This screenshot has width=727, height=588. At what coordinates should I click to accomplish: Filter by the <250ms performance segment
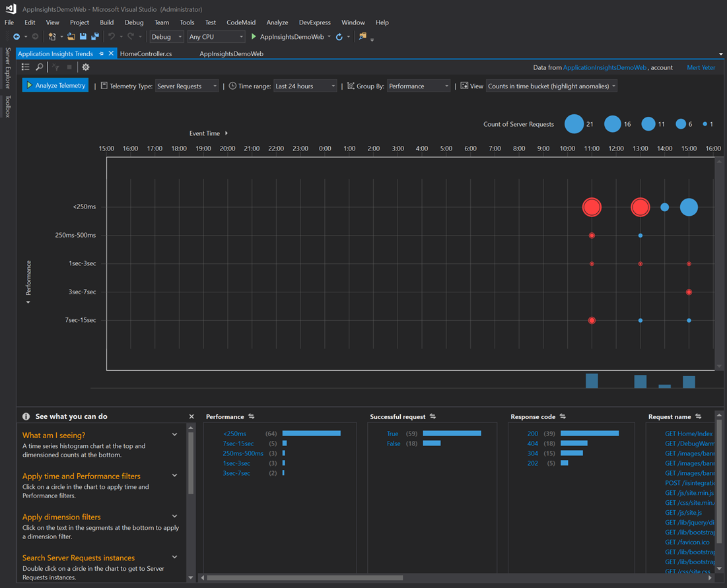pos(234,434)
